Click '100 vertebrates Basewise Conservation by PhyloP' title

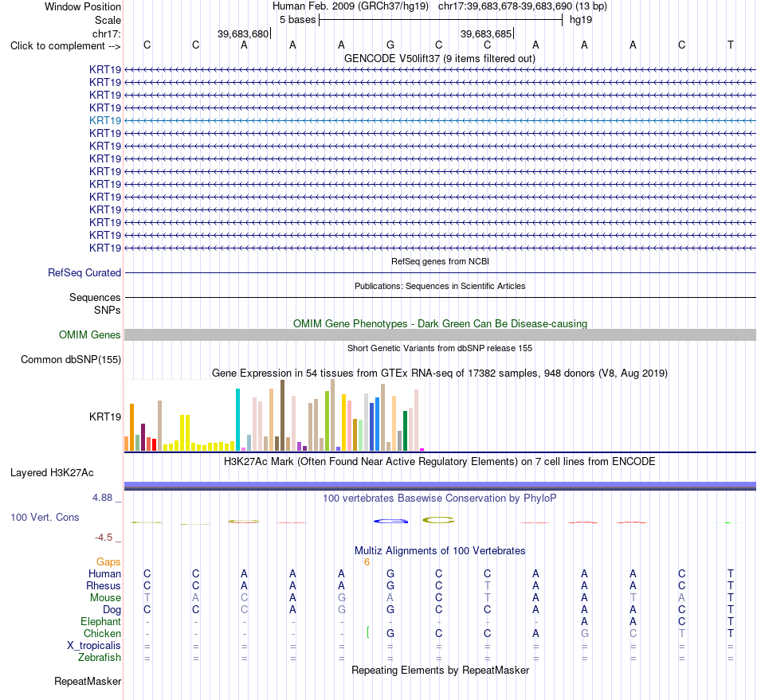pyautogui.click(x=440, y=499)
